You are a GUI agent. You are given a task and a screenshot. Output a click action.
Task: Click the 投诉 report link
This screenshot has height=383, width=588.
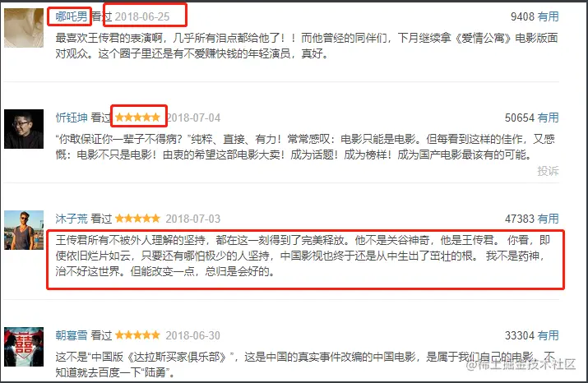[x=548, y=171]
